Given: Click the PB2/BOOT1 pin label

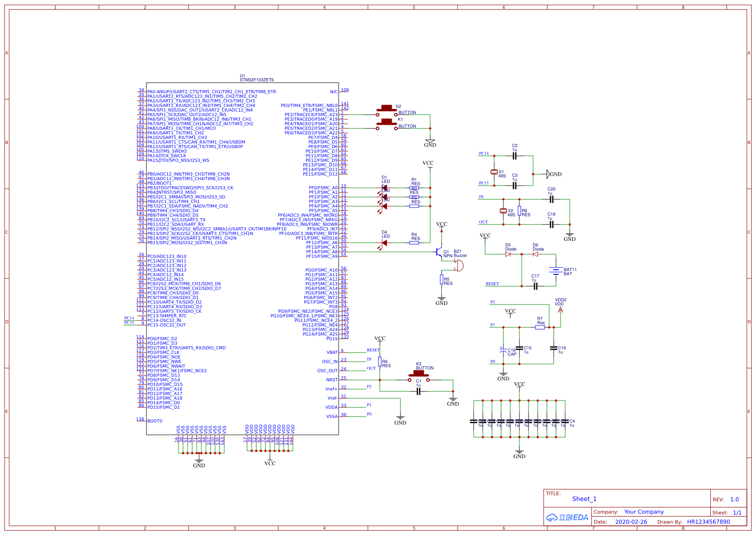Looking at the screenshot, I should pos(160,183).
